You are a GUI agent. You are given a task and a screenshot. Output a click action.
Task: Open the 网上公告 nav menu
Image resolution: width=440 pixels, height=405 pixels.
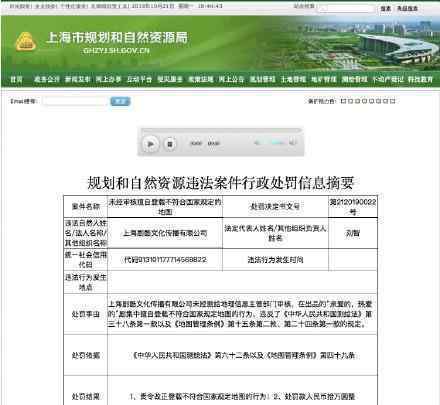tap(231, 79)
